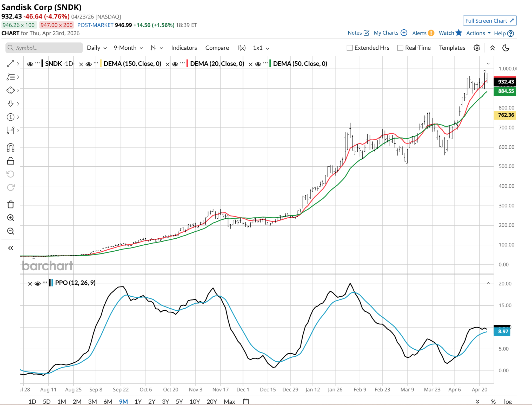
Task: Hide the DEMA (20, Close, 0) indicator
Action: (x=175, y=64)
